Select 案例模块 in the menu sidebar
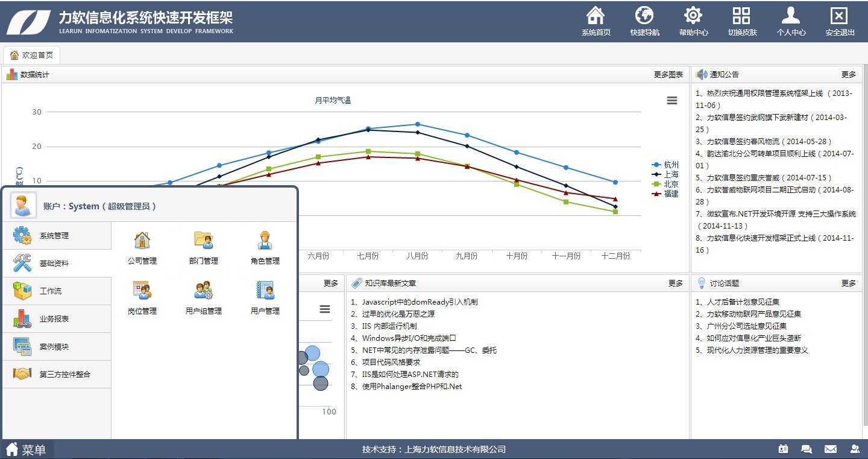The height and width of the screenshot is (459, 868). pos(57,347)
